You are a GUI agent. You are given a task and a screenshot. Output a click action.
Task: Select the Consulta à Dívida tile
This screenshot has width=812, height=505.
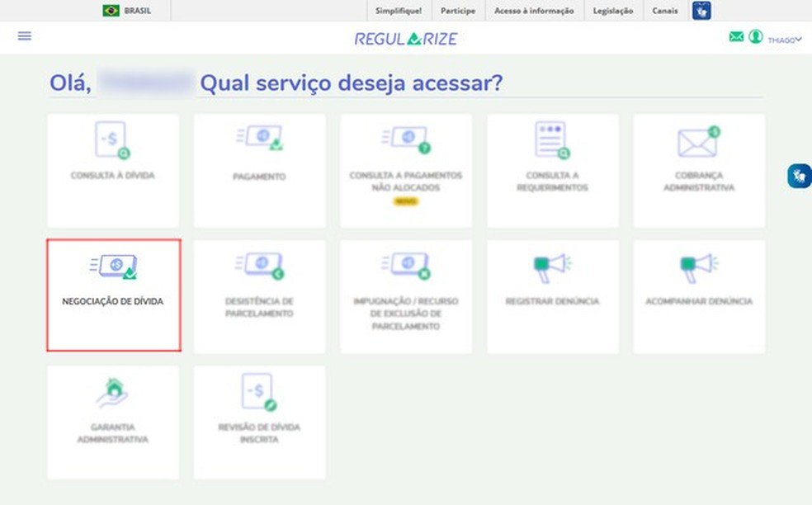113,171
